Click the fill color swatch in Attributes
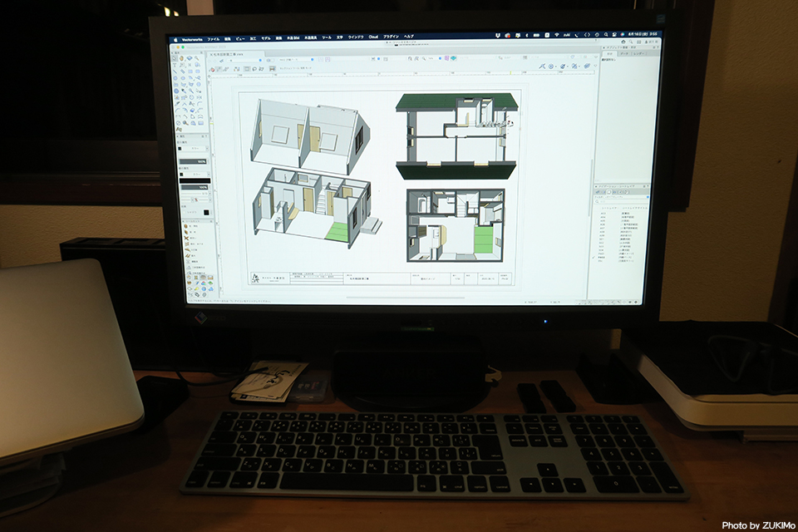This screenshot has width=798, height=532. [x=180, y=149]
